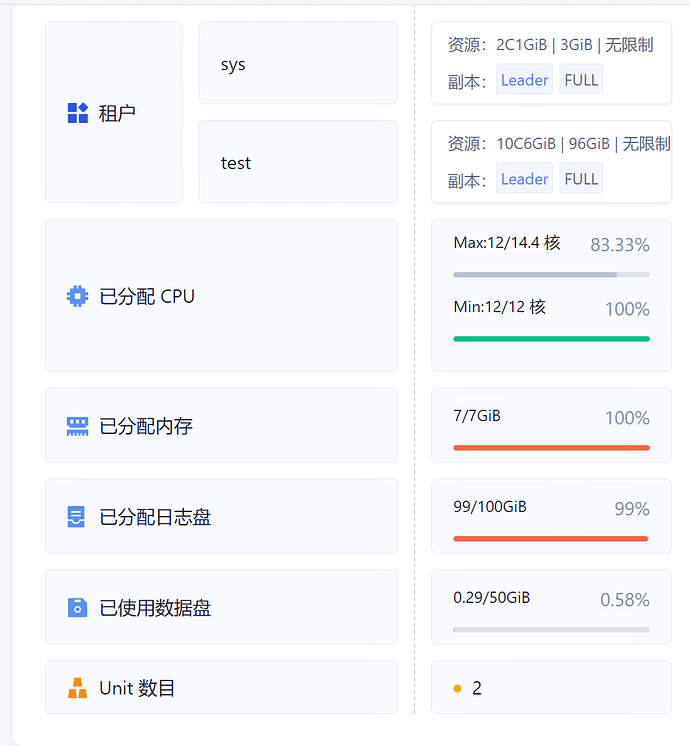Click the 已使用数据盘 data disk icon
The width and height of the screenshot is (690, 746).
tap(77, 608)
